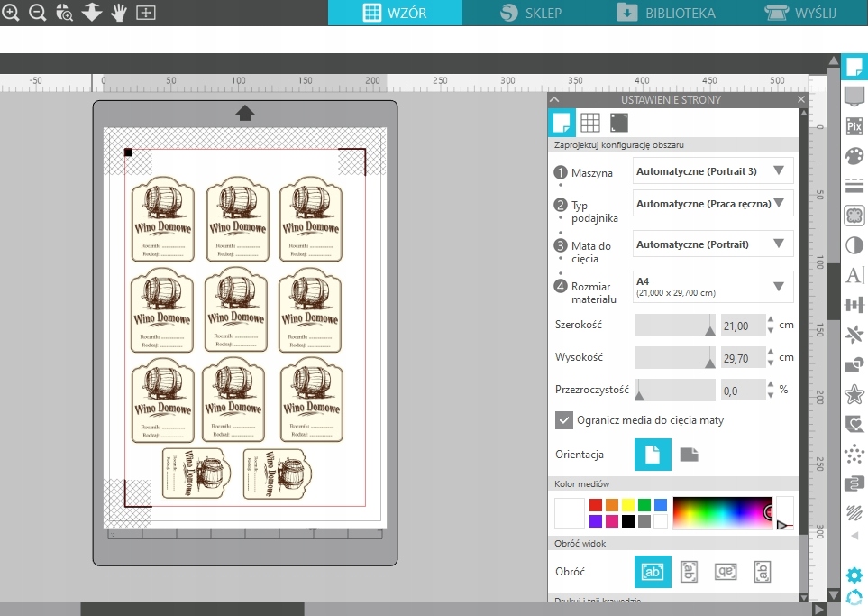The width and height of the screenshot is (868, 616).
Task: Select landscape orientation option
Action: tap(689, 455)
